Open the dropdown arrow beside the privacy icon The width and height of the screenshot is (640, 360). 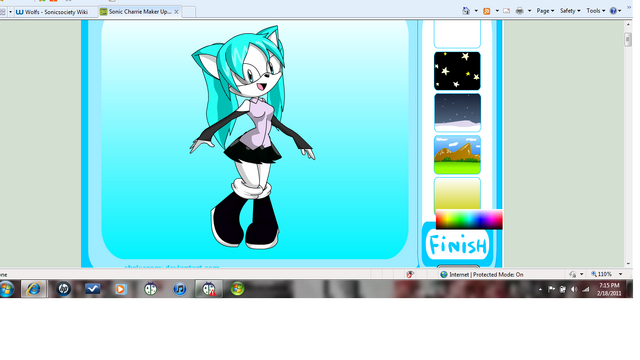click(x=582, y=274)
